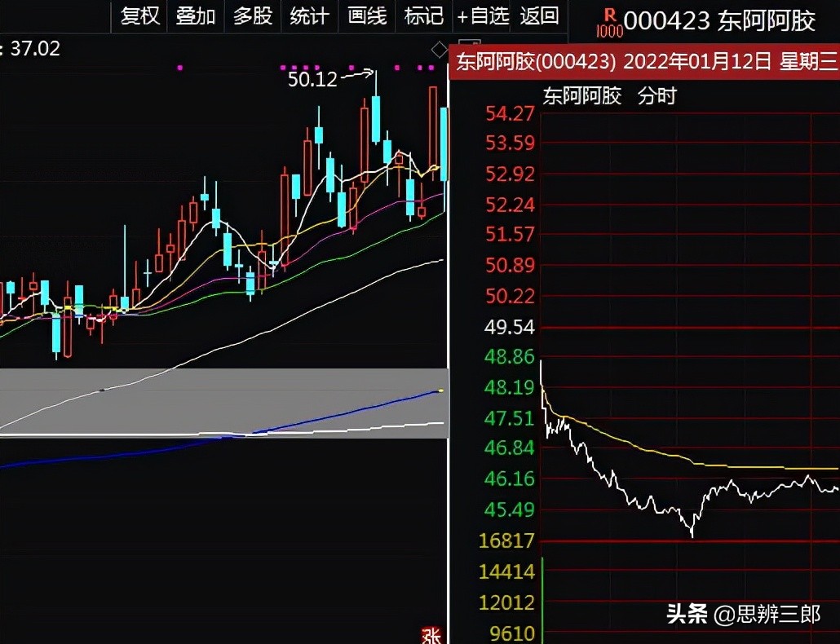Click the red popup header dated 2022年01月12日
840x644 pixels.
(644, 62)
